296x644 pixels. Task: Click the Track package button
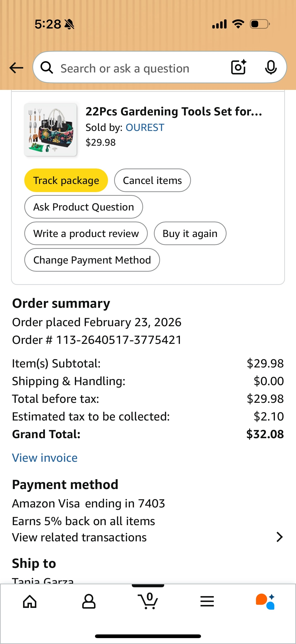pos(66,181)
